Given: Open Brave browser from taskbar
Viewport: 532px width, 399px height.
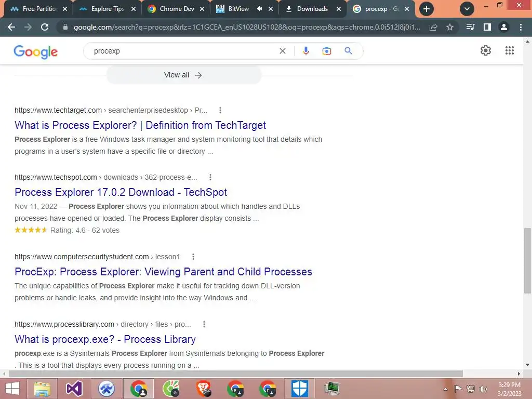Looking at the screenshot, I should (x=203, y=389).
